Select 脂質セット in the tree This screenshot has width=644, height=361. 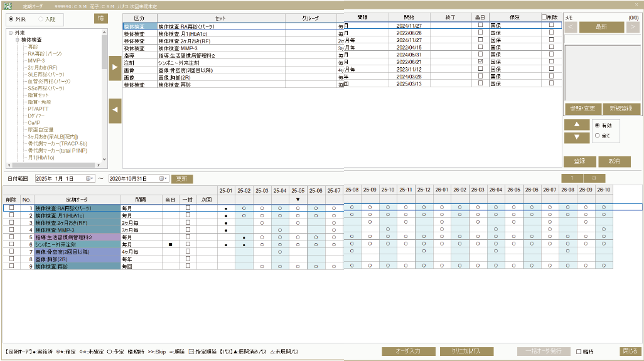point(38,95)
